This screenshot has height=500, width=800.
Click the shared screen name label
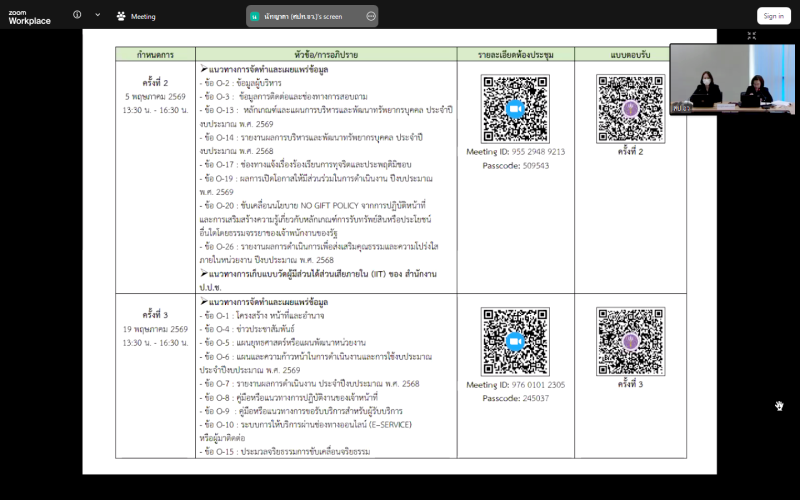click(x=312, y=16)
